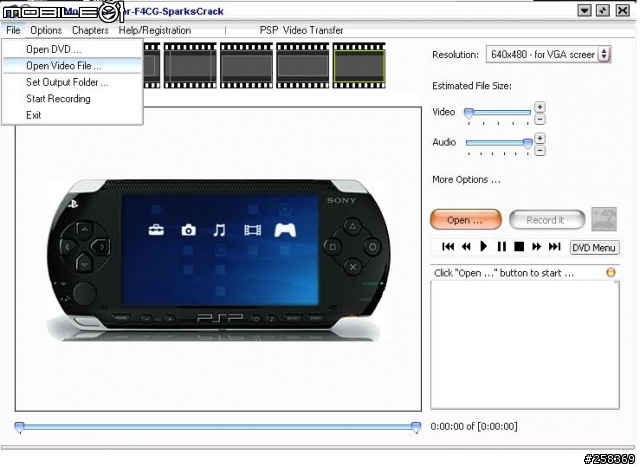The width and height of the screenshot is (640, 467).
Task: Jump to previous chapter with skip-back control
Action: tap(448, 246)
